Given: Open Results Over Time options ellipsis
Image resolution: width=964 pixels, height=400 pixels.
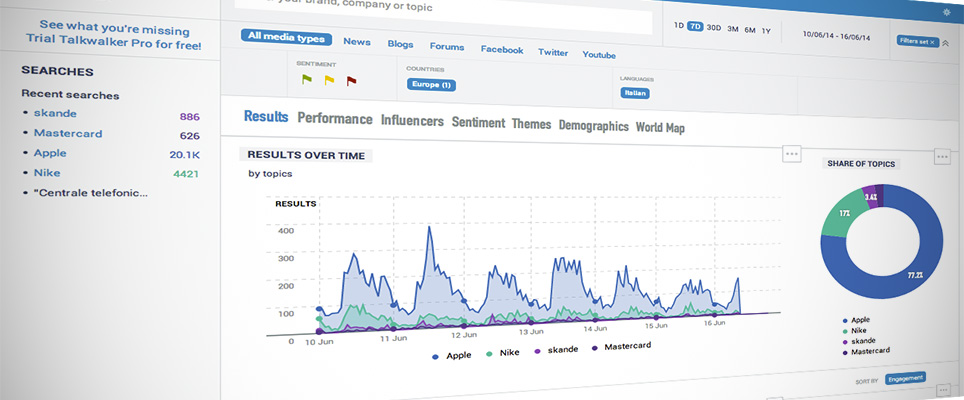Looking at the screenshot, I should click(791, 154).
